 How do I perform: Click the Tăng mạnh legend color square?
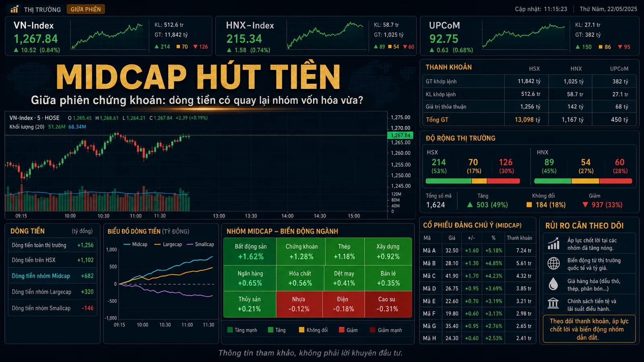coord(230,330)
